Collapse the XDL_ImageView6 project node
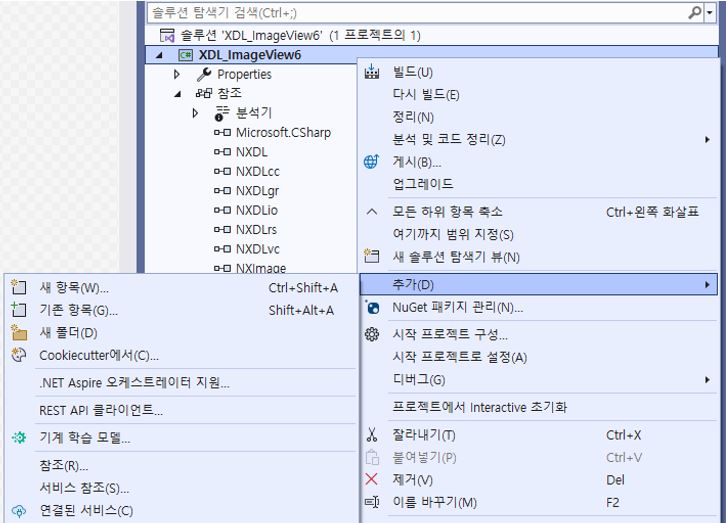 159,55
